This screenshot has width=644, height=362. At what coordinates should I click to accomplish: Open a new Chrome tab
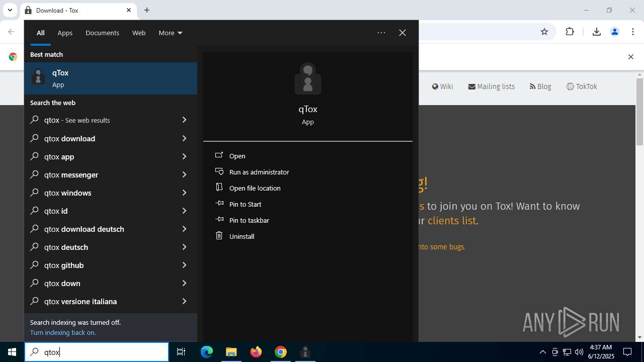pyautogui.click(x=147, y=10)
